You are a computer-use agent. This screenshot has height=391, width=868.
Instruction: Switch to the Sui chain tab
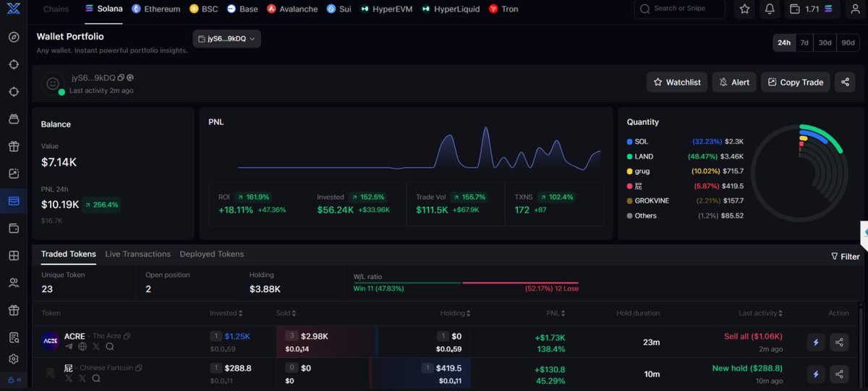point(339,9)
